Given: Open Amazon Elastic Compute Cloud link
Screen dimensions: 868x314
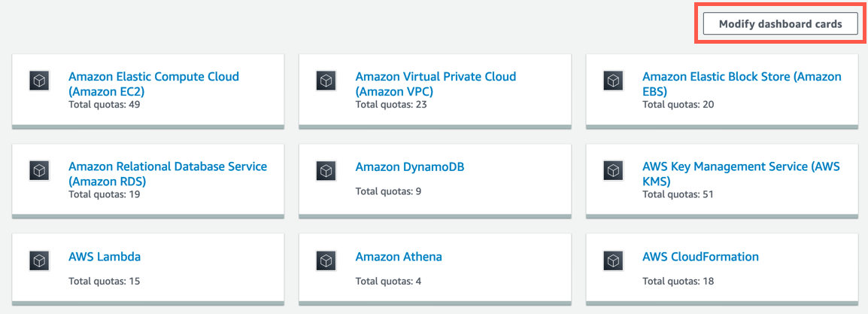Looking at the screenshot, I should pos(154,84).
